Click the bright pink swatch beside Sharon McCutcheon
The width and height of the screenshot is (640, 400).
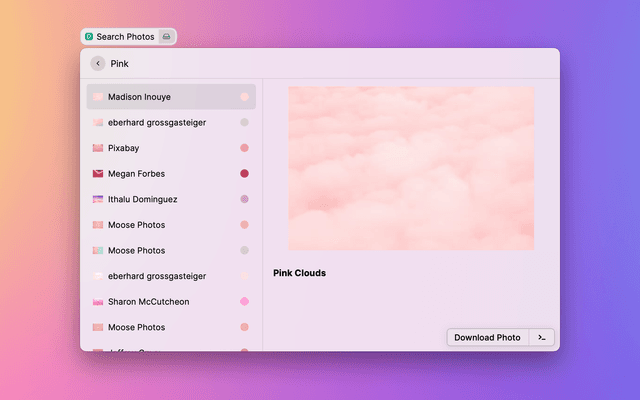coord(244,302)
